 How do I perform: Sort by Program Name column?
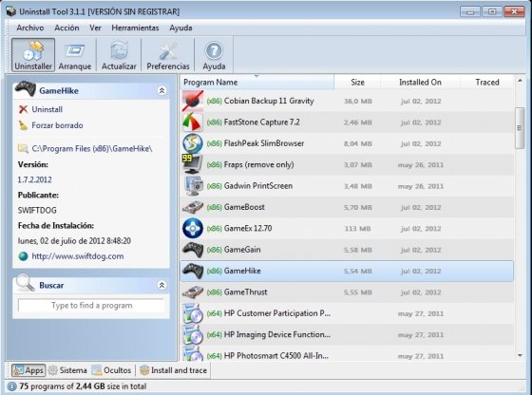pos(256,82)
